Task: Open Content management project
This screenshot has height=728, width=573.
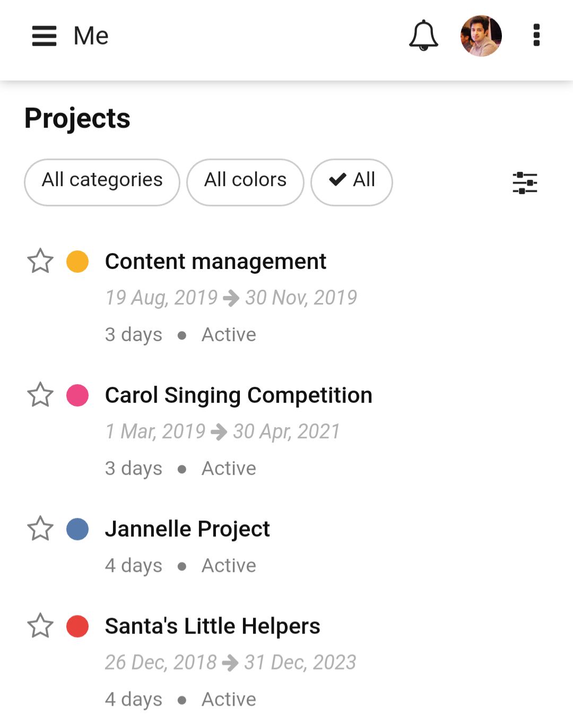Action: tap(215, 261)
